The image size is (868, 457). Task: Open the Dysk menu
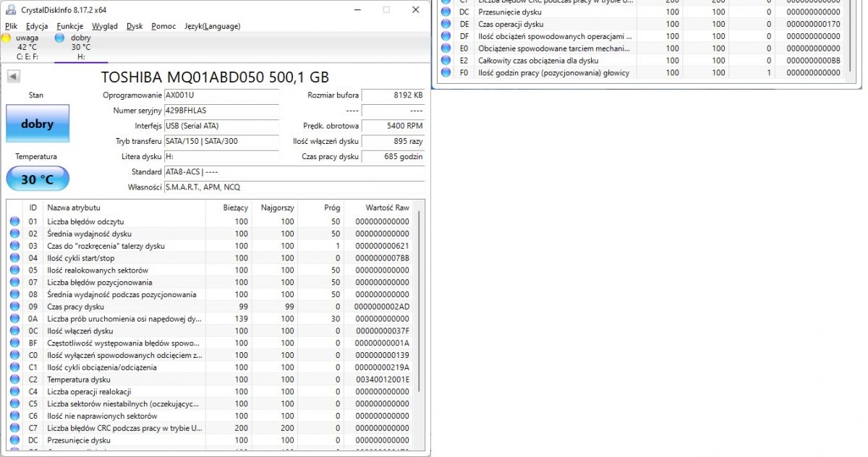(135, 26)
